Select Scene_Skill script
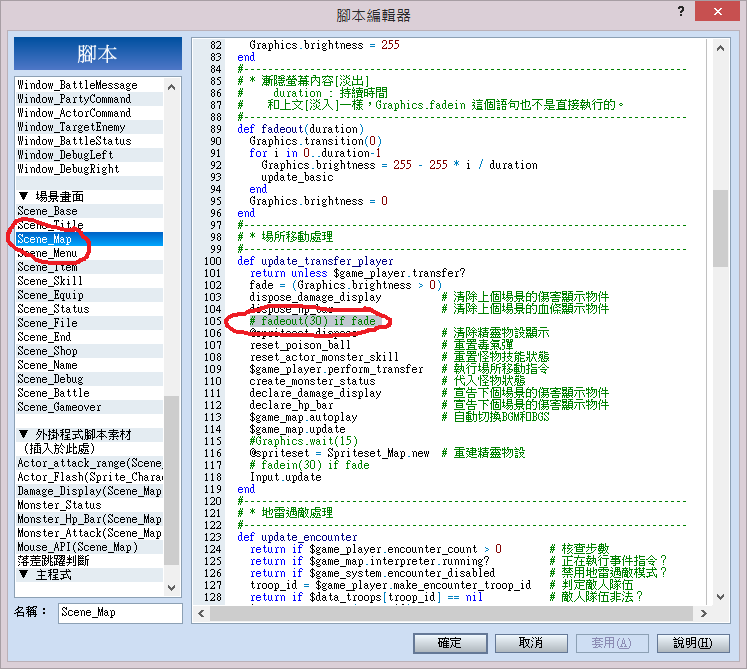The image size is (747, 669). 90,281
